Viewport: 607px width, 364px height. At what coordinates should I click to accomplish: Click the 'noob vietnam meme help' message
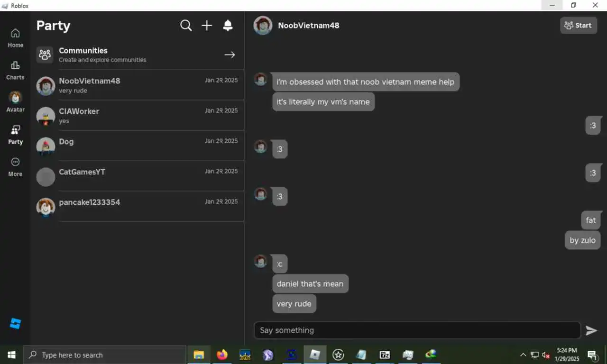(366, 82)
